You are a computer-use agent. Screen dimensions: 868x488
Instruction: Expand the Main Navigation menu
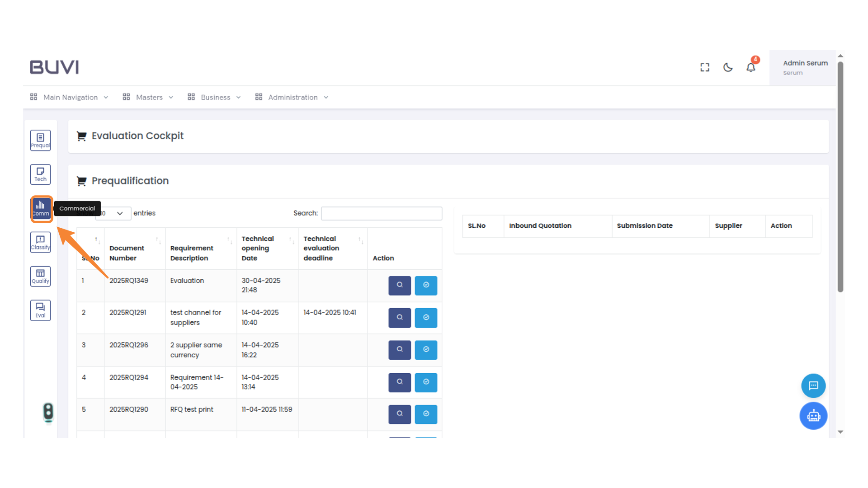[x=70, y=97]
